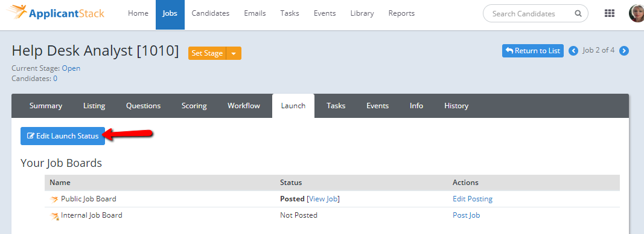The image size is (644, 234).
Task: Open the user profile avatar
Action: point(636,13)
